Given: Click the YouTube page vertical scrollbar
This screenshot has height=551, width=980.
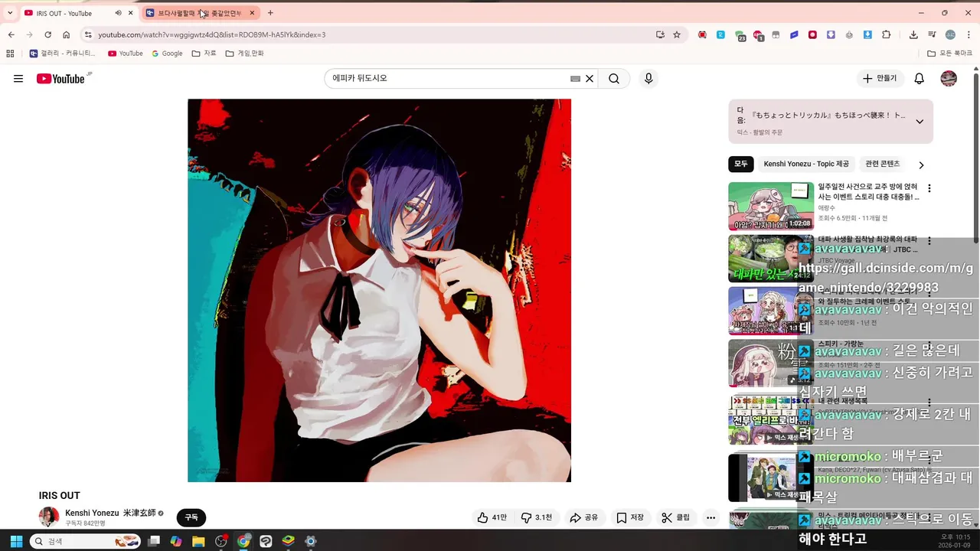Looking at the screenshot, I should click(x=976, y=157).
